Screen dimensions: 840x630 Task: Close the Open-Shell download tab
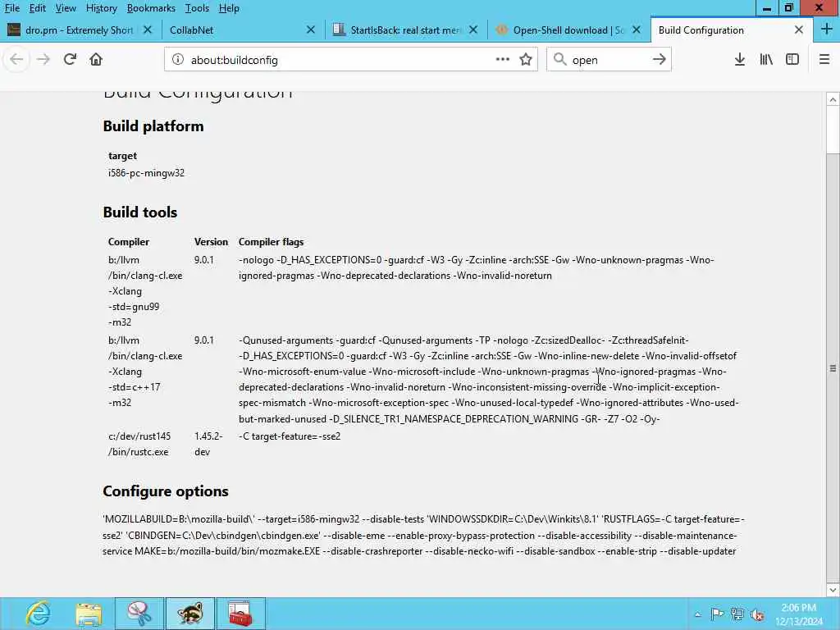[637, 30]
